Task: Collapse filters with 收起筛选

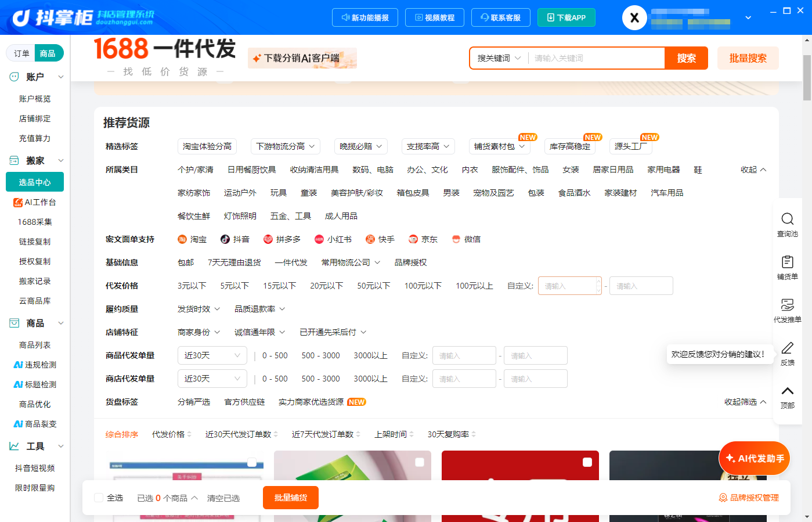Action: [745, 402]
